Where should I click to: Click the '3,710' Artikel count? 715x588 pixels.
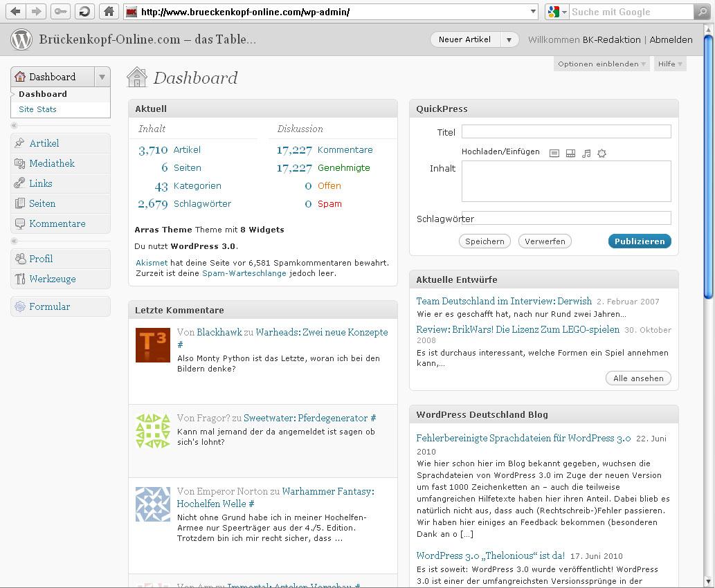[153, 150]
